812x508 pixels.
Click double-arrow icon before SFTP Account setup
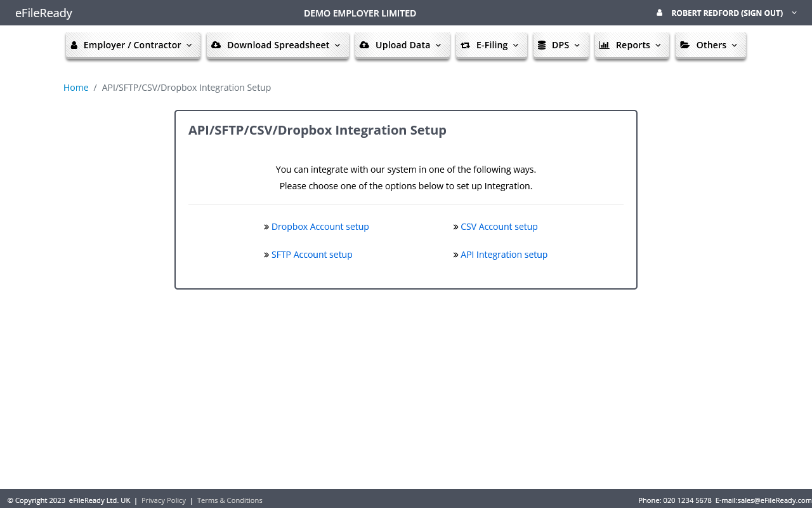coord(266,255)
